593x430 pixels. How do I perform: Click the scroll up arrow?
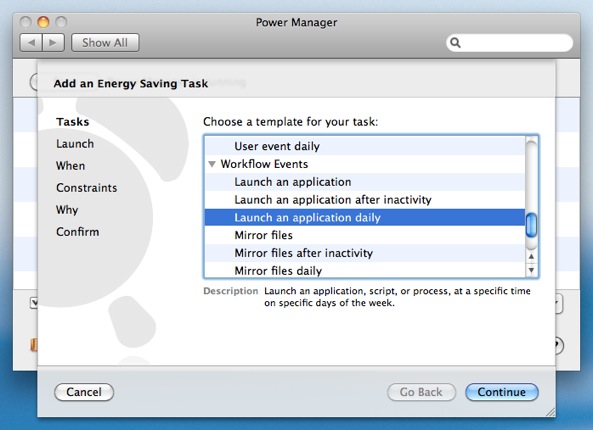[531, 257]
